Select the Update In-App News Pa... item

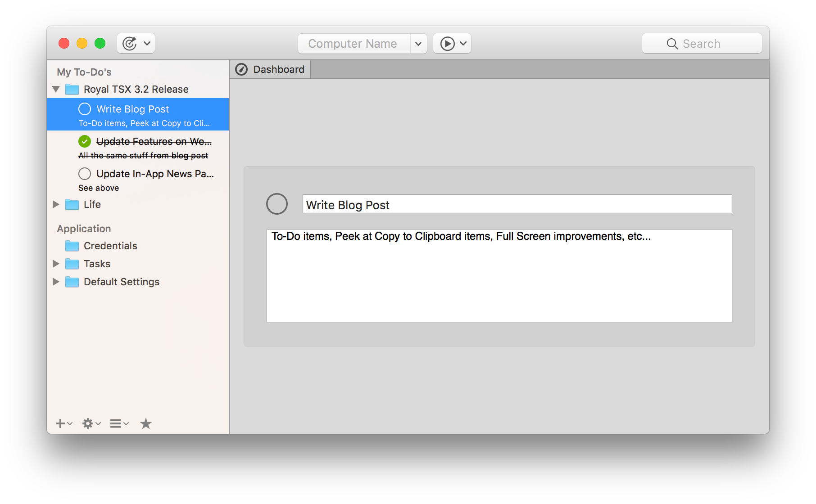[x=138, y=179]
